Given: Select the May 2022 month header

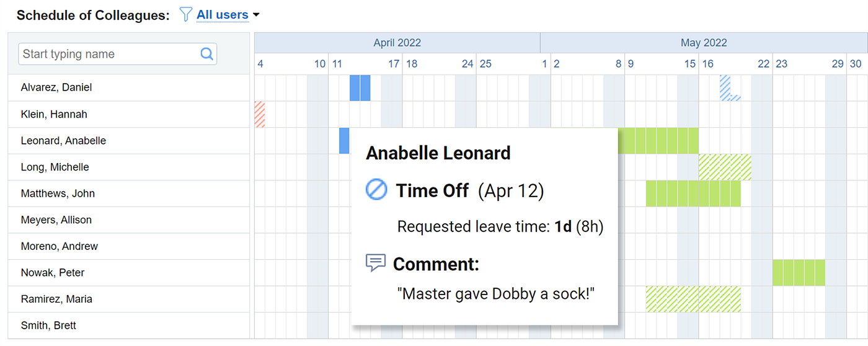Looking at the screenshot, I should click(704, 43).
